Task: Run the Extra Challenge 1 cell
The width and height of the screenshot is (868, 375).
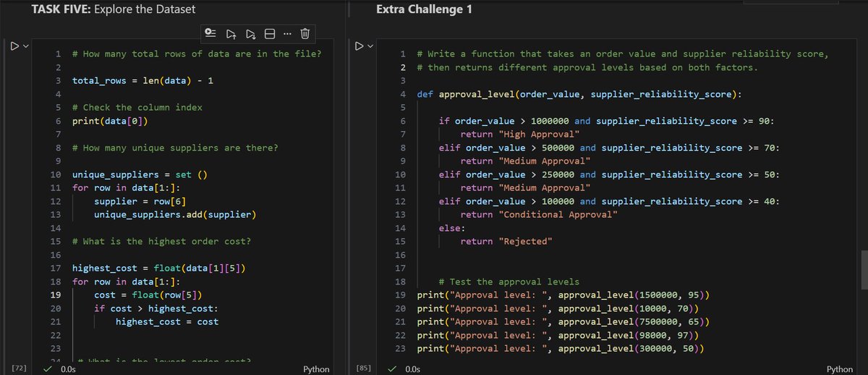Action: coord(359,48)
